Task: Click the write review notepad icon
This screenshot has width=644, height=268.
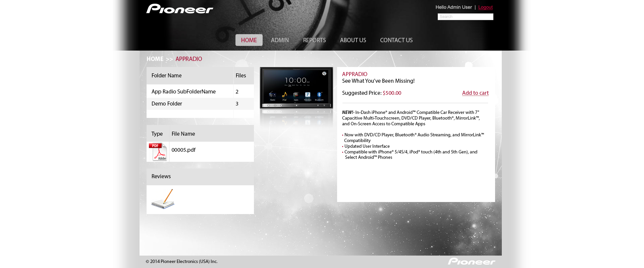Action: coord(163,199)
